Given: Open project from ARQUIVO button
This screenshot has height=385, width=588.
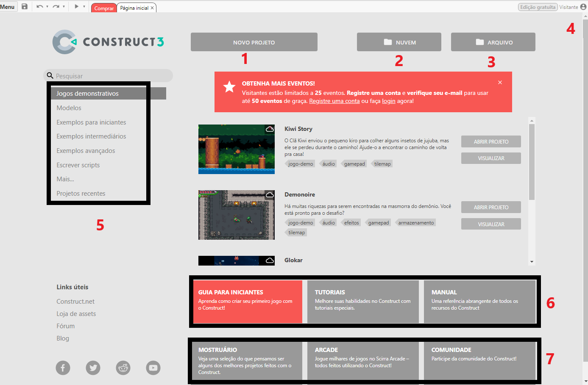Looking at the screenshot, I should (x=493, y=42).
